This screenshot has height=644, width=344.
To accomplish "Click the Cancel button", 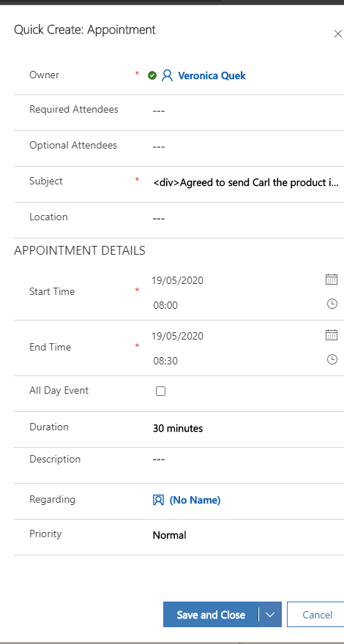I will 317,615.
